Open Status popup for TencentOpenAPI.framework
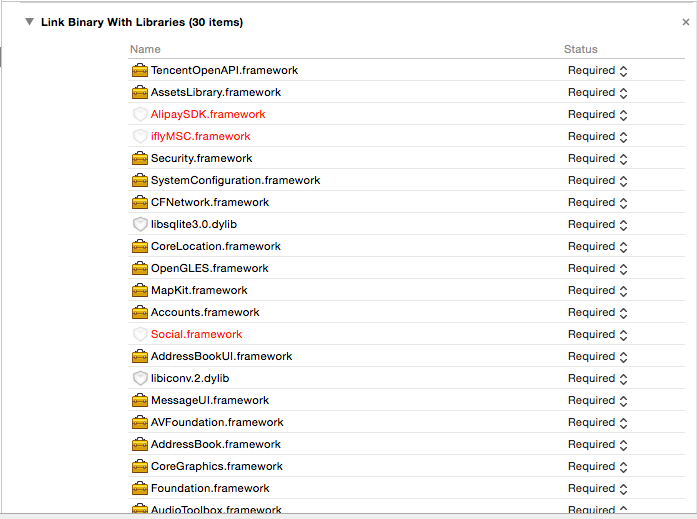 tap(597, 71)
